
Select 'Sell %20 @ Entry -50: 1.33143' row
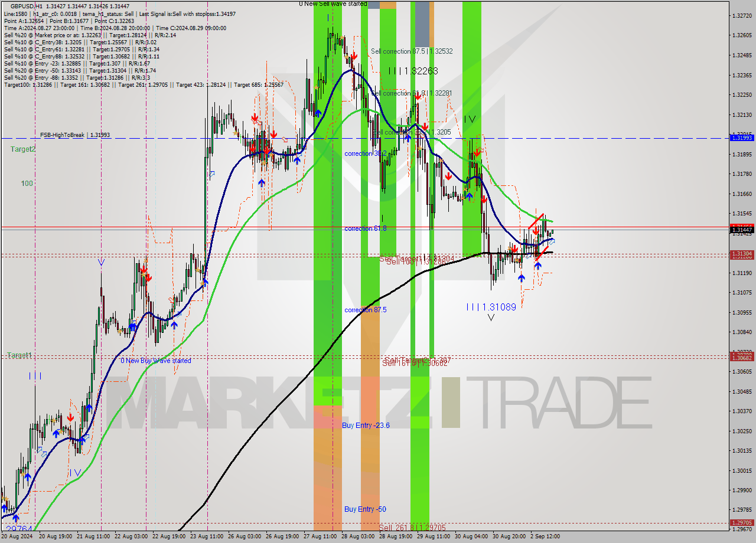80,70
